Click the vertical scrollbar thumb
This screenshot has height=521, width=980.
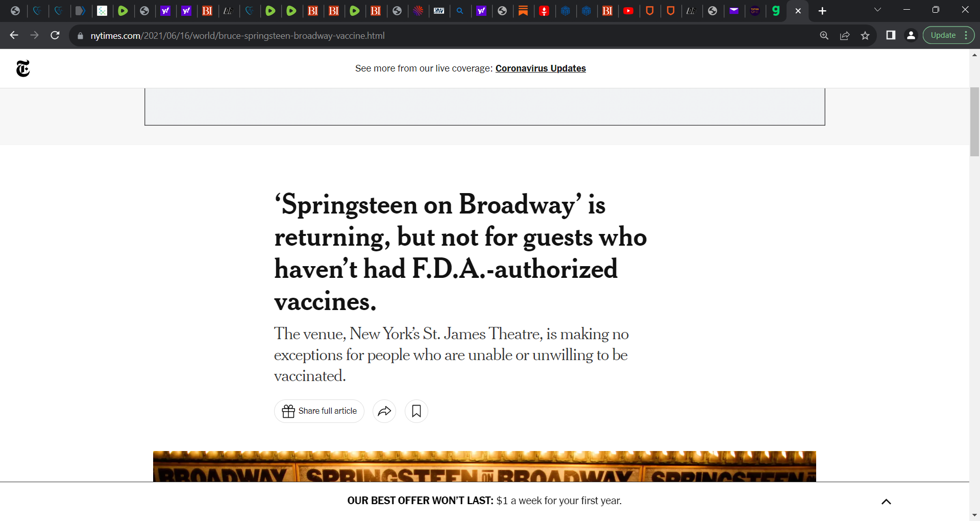click(974, 122)
